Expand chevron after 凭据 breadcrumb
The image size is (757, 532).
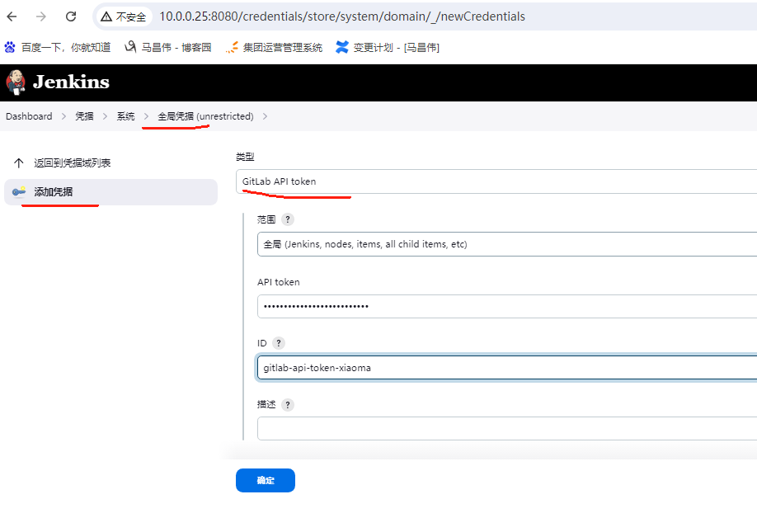pos(106,116)
